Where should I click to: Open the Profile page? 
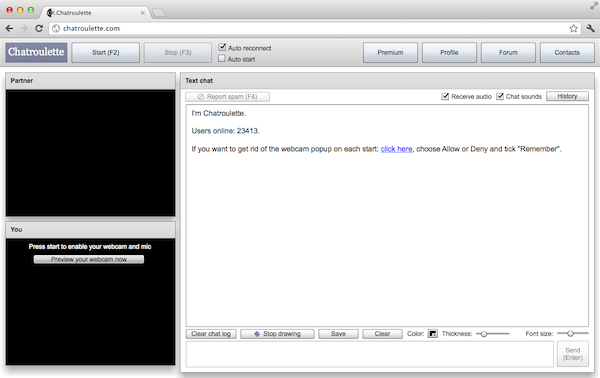449,52
